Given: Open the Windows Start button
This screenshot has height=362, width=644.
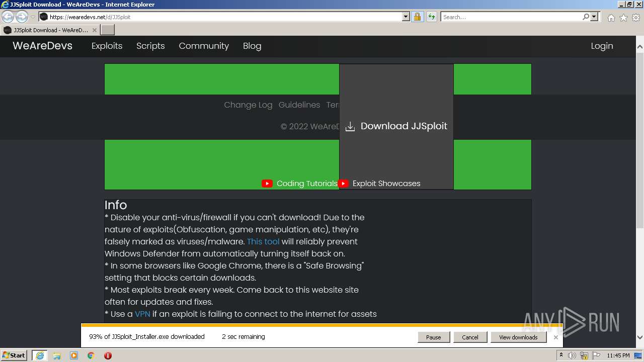Looking at the screenshot, I should coord(14,355).
